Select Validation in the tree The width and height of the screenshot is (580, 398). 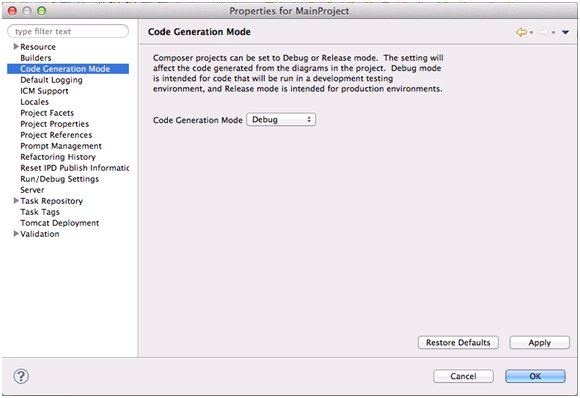pyautogui.click(x=40, y=234)
